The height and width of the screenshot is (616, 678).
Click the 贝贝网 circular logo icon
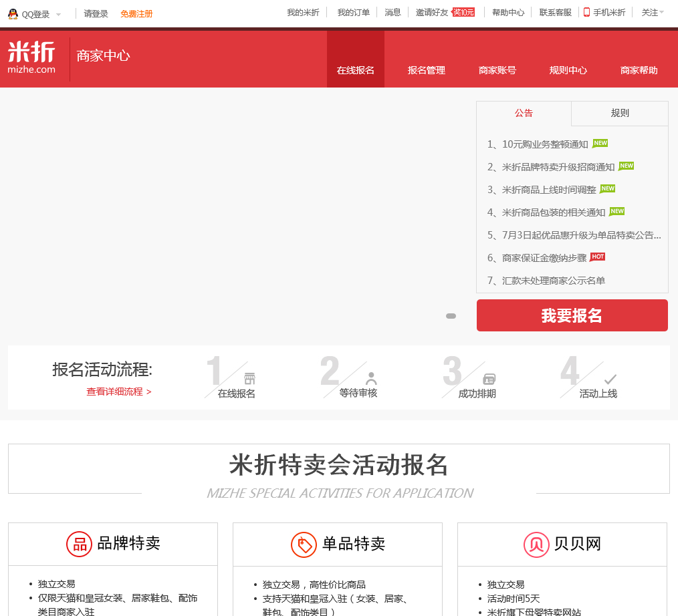(537, 545)
